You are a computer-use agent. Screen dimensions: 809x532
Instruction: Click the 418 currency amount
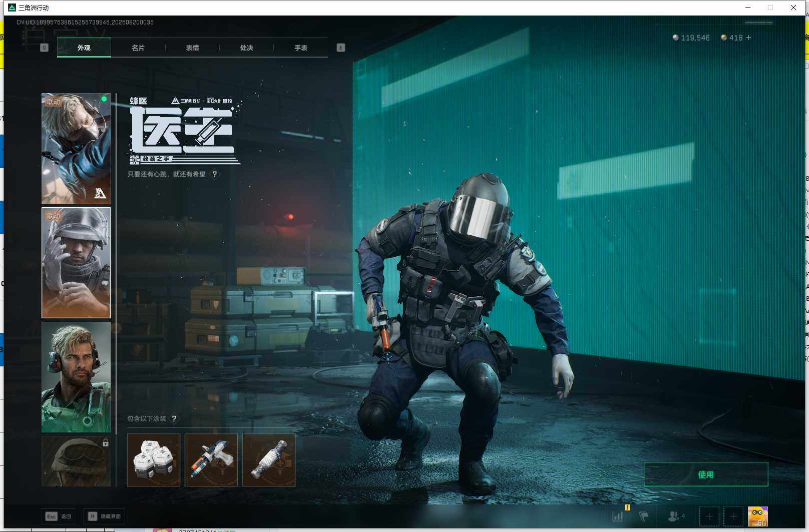coord(736,38)
